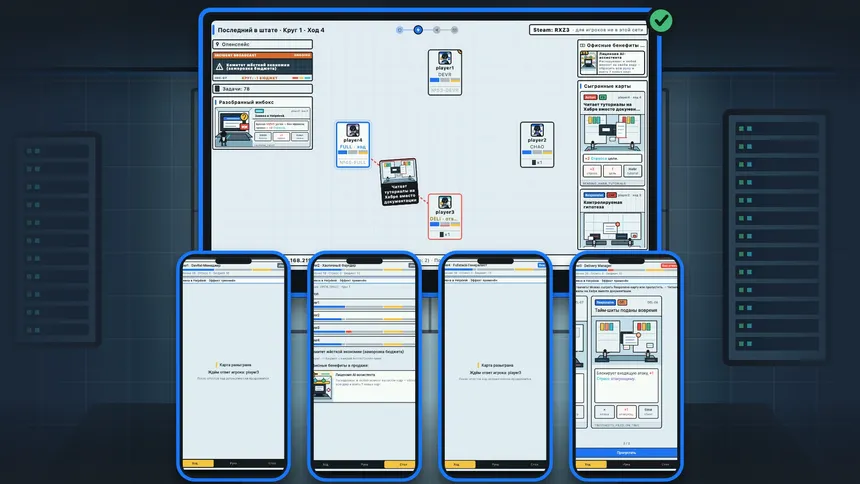The height and width of the screenshot is (484, 860).
Task: Switch to Рука tab on Fullstack-Генералист phone
Action: point(495,464)
